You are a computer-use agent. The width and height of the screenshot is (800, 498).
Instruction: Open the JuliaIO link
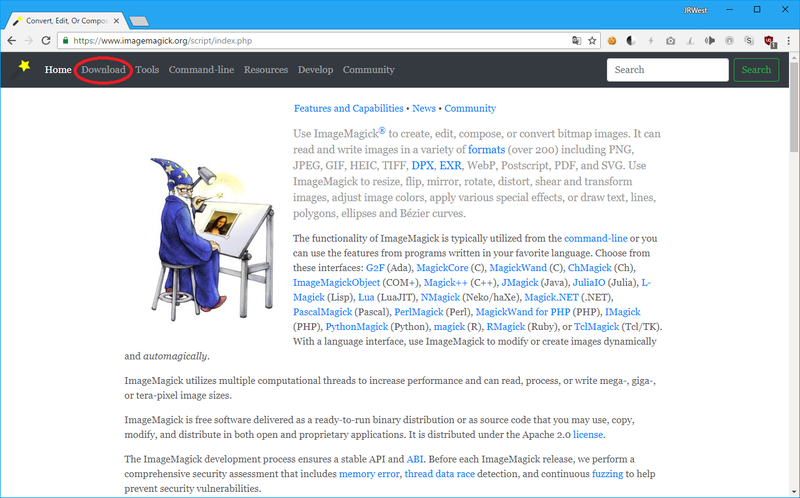pos(589,283)
